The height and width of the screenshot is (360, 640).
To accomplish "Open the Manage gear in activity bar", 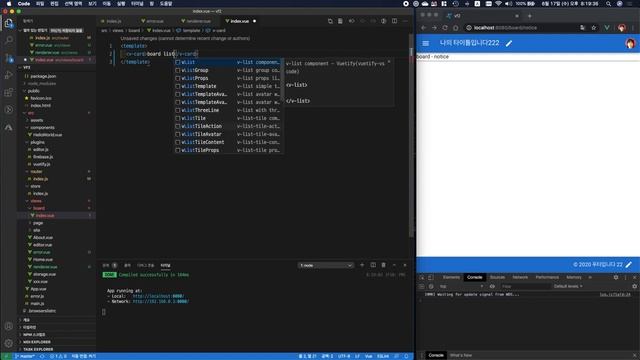I will (x=9, y=343).
